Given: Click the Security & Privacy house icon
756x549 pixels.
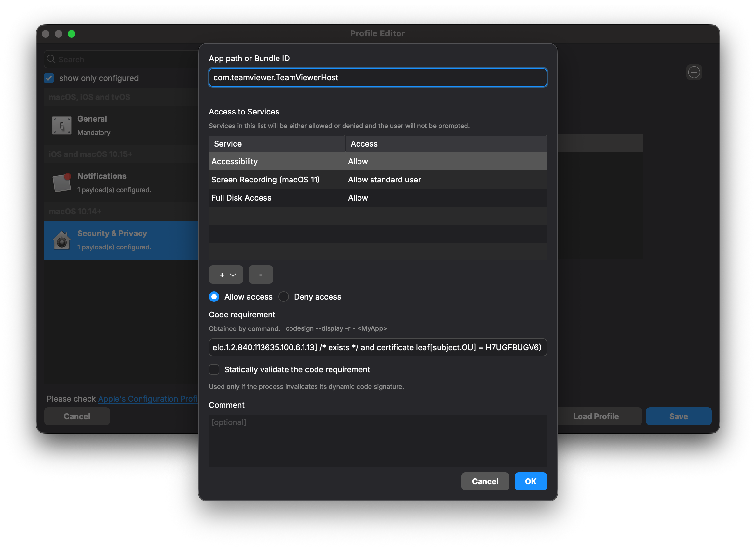Looking at the screenshot, I should pyautogui.click(x=62, y=240).
